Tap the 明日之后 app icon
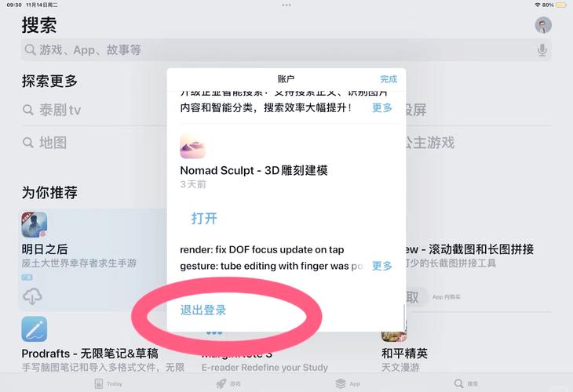The height and width of the screenshot is (392, 573). coord(34,225)
